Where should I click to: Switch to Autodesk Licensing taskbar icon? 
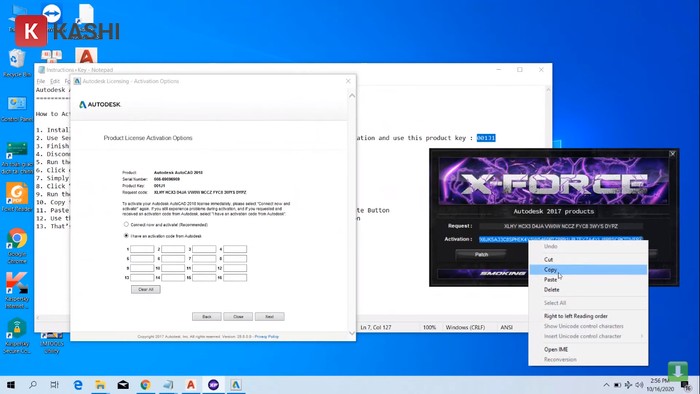(x=236, y=385)
